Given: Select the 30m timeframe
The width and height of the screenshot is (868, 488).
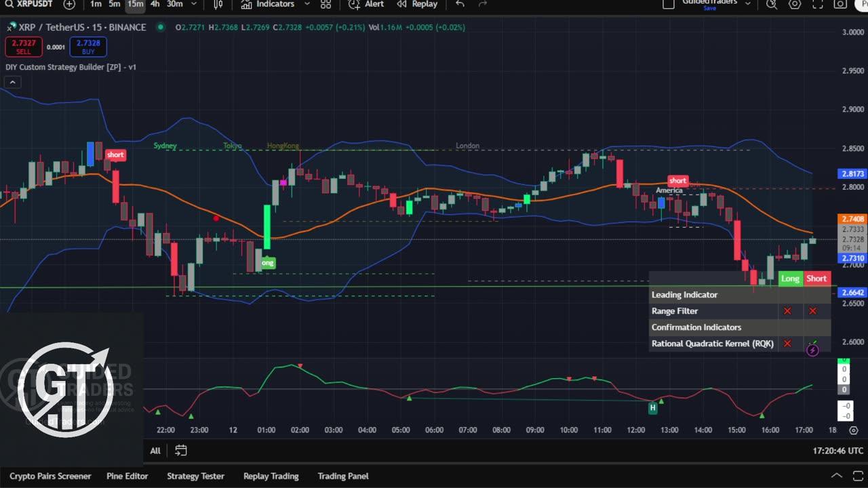Looking at the screenshot, I should 174,4.
